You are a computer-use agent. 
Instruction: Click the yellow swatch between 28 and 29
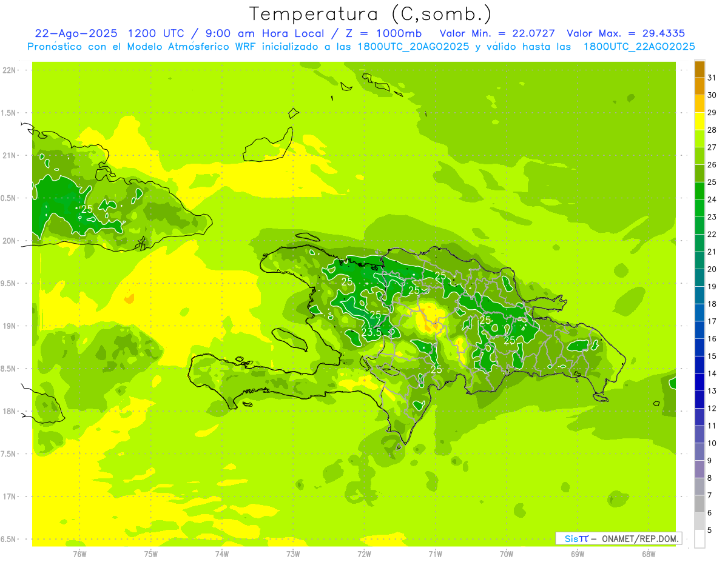click(699, 121)
